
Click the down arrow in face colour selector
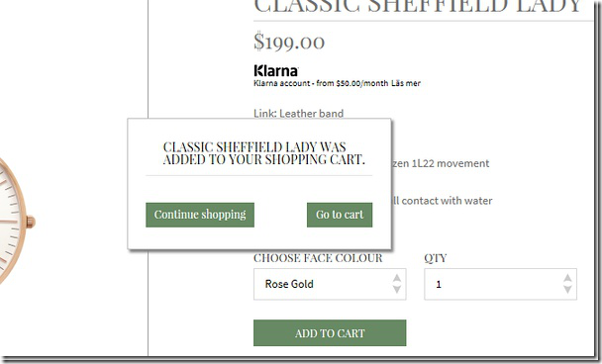tap(397, 290)
